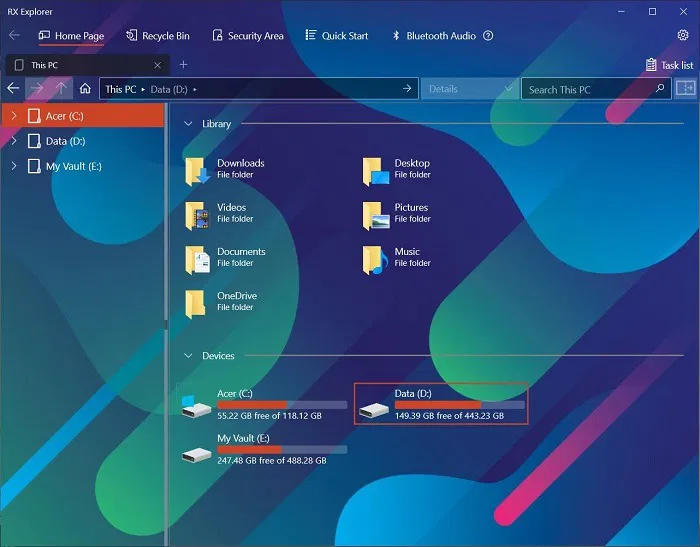Select the Acer (C:) drive icon in Devices

tap(196, 406)
